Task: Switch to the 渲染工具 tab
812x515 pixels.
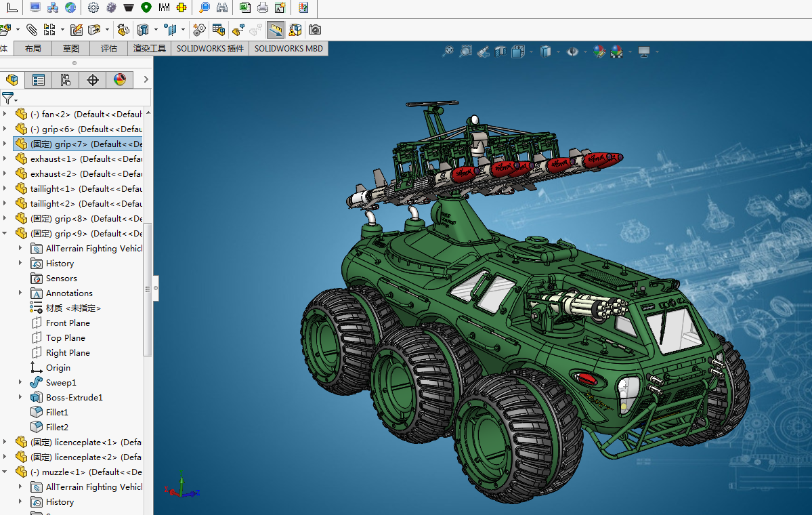Action: [149, 49]
